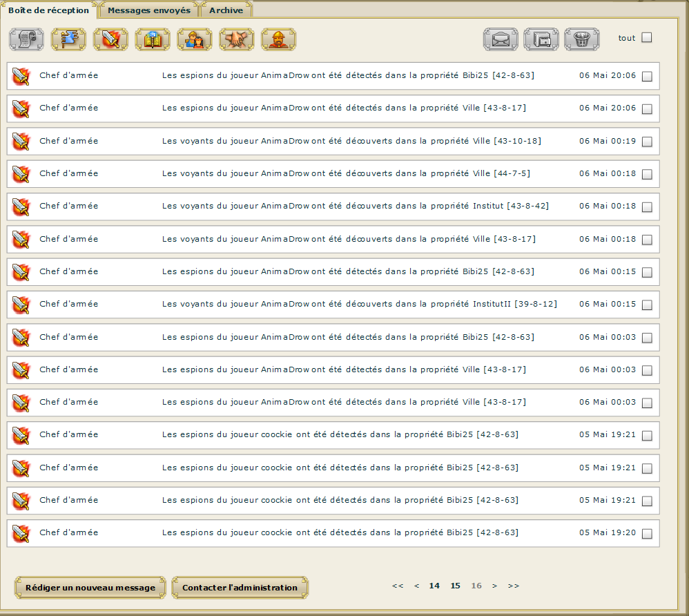Filter messages by blue flag icon
The width and height of the screenshot is (689, 616).
tap(68, 39)
